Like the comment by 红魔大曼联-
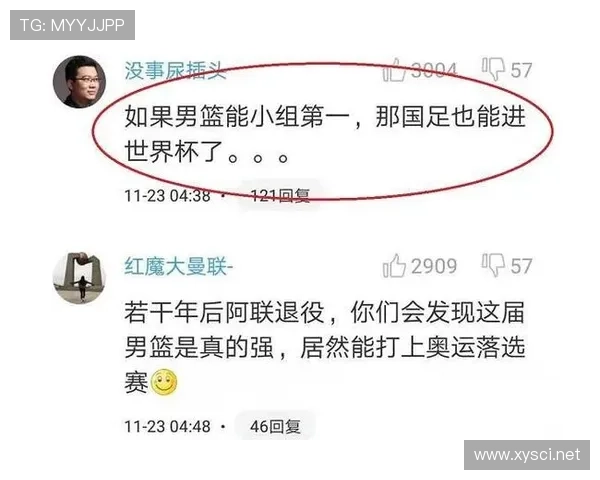 pyautogui.click(x=394, y=266)
